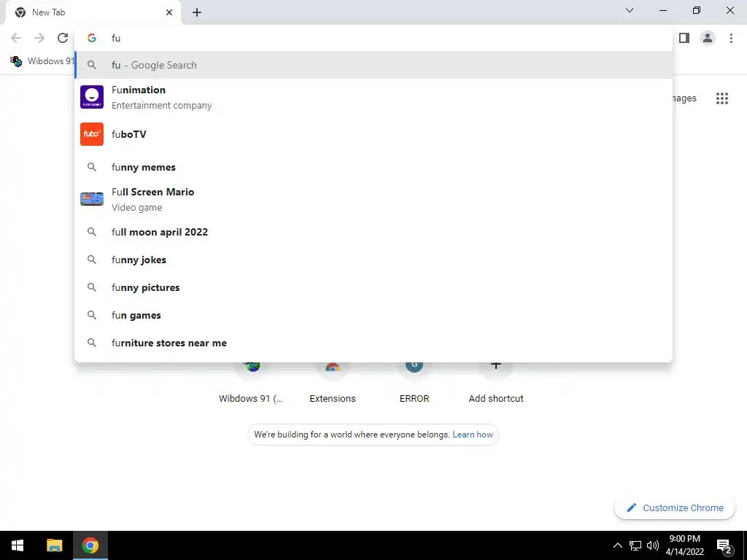The image size is (747, 560).
Task: Click the Add shortcut tile
Action: point(496,382)
